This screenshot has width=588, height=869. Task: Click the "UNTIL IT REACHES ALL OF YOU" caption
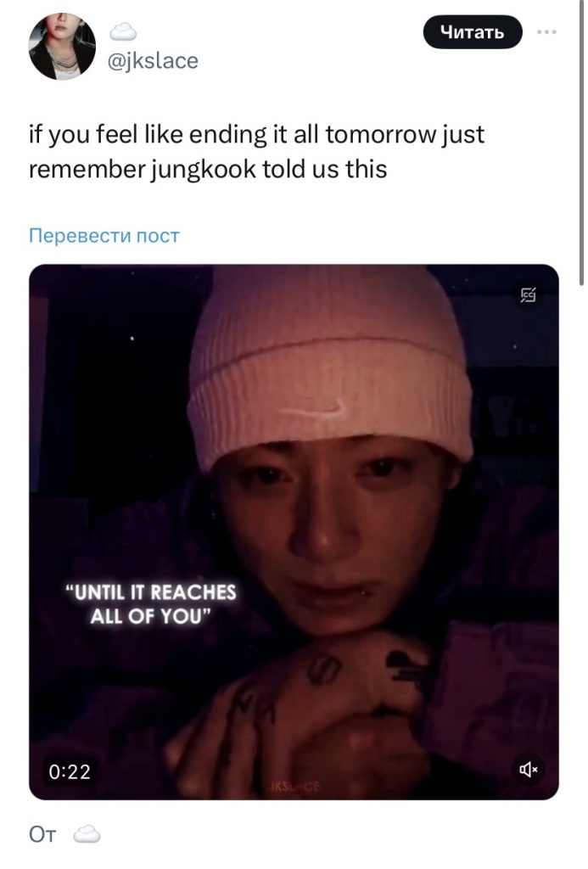click(x=151, y=604)
